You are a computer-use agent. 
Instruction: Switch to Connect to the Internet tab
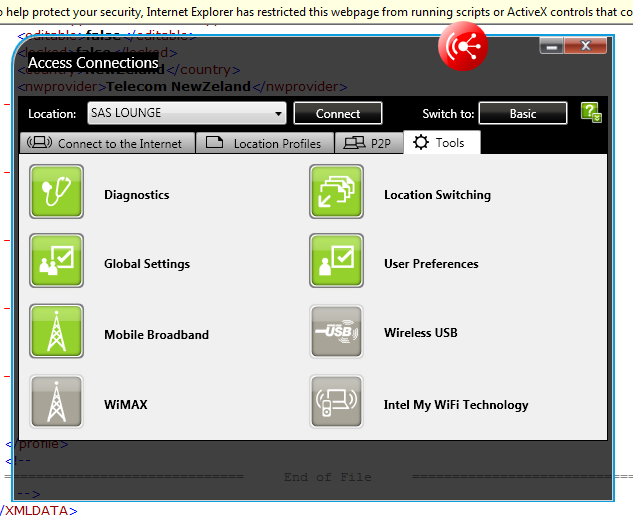click(107, 143)
